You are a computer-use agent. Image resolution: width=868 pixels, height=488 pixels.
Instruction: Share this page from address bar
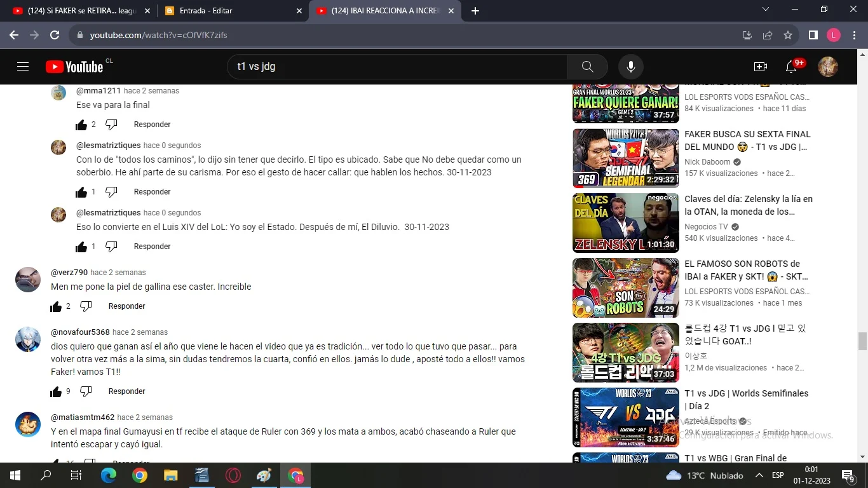(x=768, y=35)
